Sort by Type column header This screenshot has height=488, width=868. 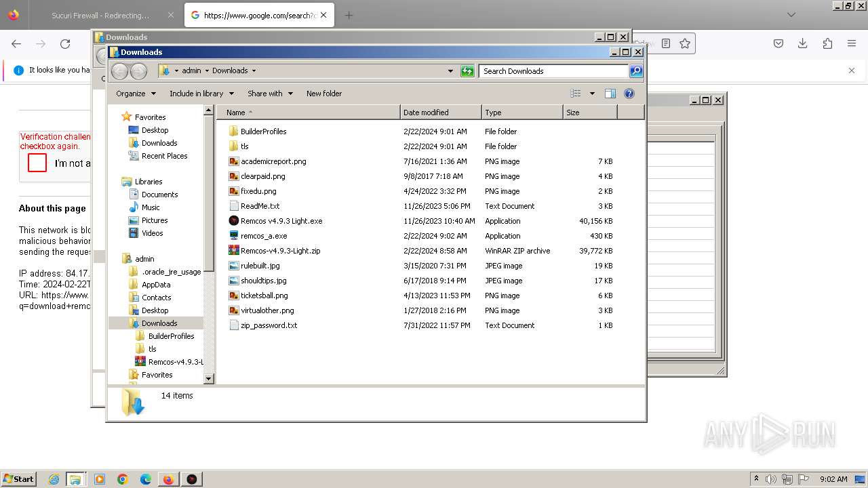click(x=522, y=113)
